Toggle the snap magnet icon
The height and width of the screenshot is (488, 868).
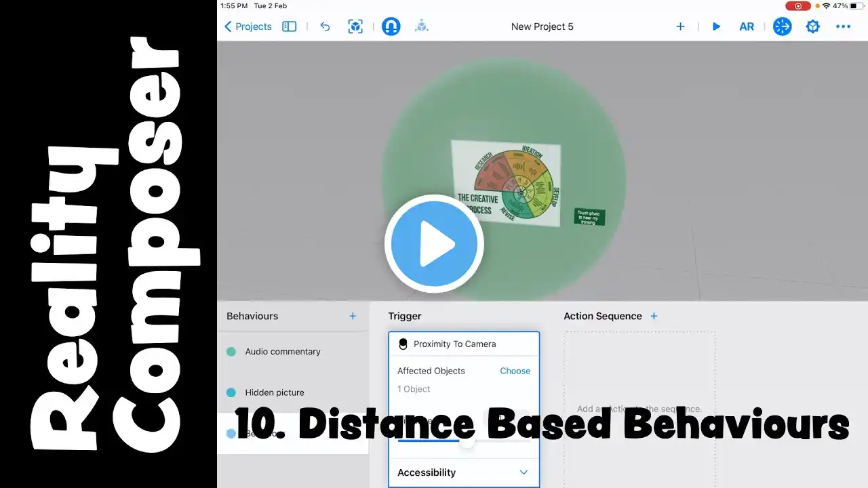[391, 26]
